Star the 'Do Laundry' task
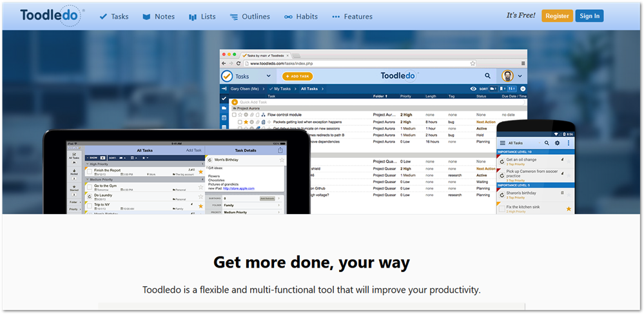This screenshot has width=644, height=314. [x=201, y=197]
